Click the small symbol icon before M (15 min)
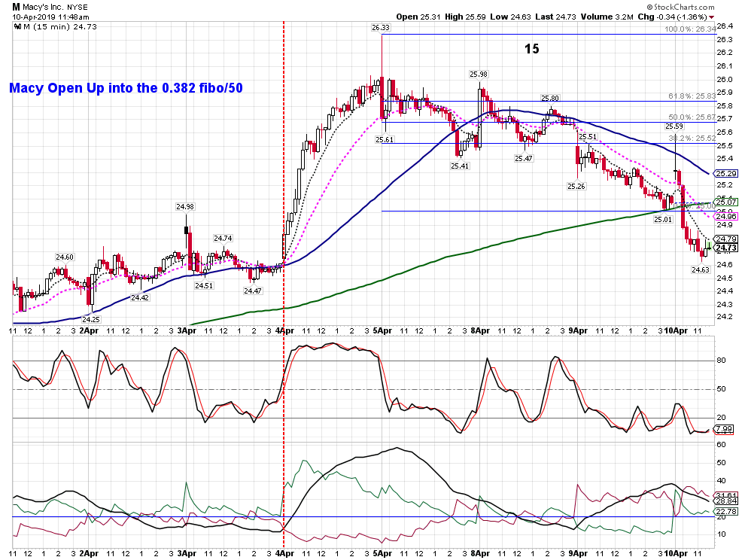 coord(17,26)
